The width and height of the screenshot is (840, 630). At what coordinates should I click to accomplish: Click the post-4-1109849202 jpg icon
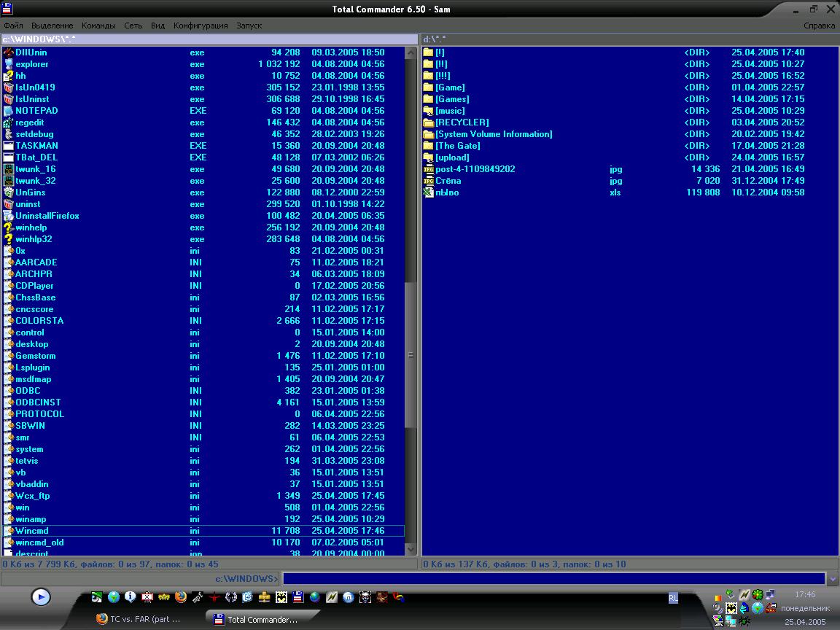point(428,169)
